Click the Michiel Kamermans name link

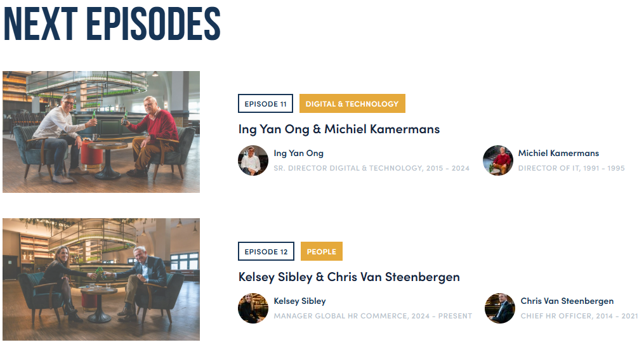(558, 153)
